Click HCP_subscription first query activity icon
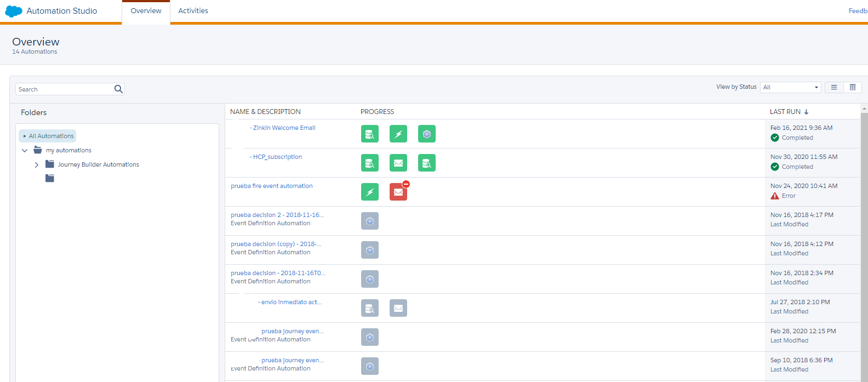Viewport: 868px width, 382px height. 370,163
